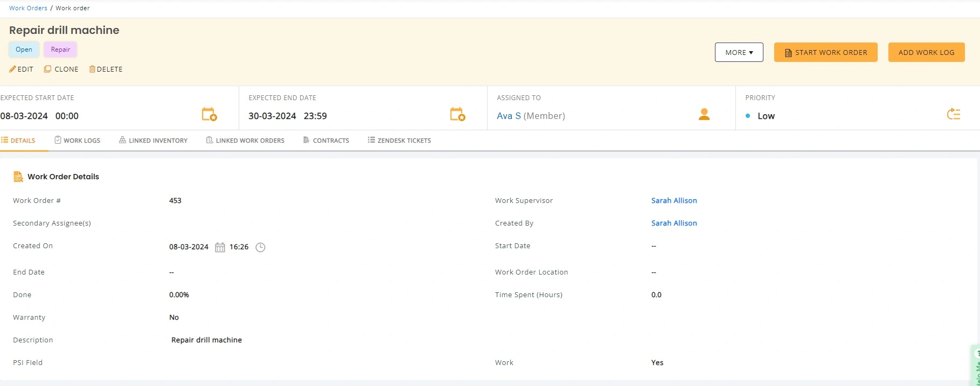Show the Contracts tab
The image size is (980, 386).
(x=326, y=141)
